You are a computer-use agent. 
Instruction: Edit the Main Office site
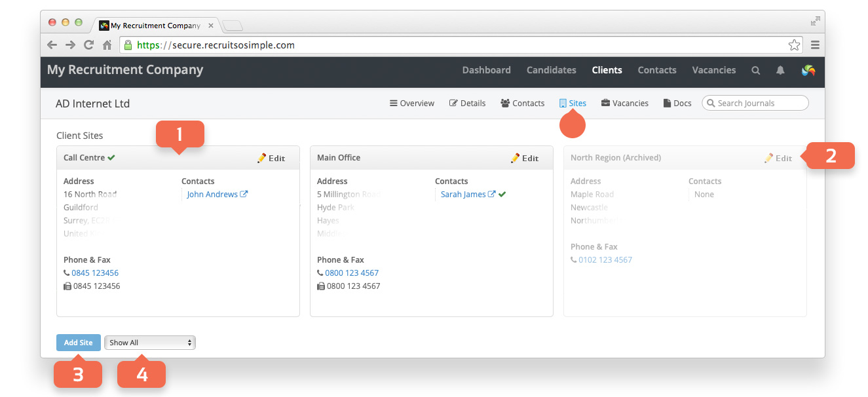pyautogui.click(x=525, y=158)
